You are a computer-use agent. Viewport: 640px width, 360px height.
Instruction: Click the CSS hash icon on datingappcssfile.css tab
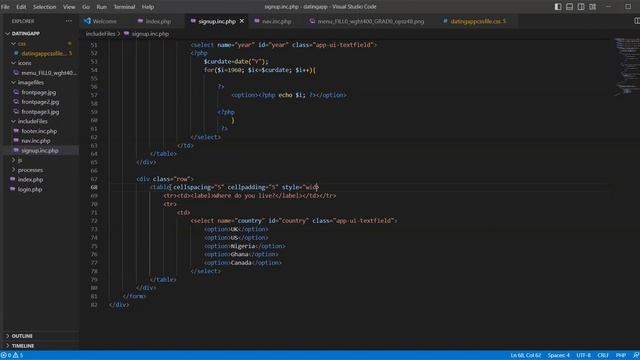(x=445, y=21)
